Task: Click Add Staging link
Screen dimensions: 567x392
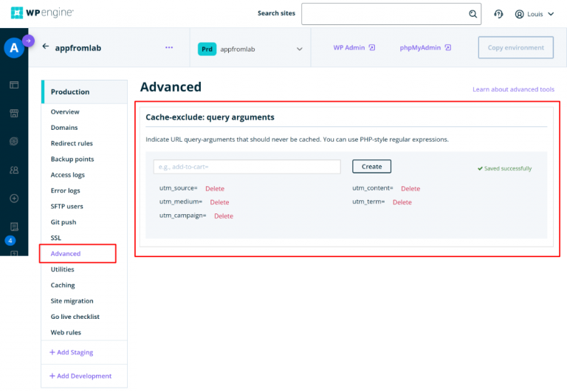Action: (71, 352)
